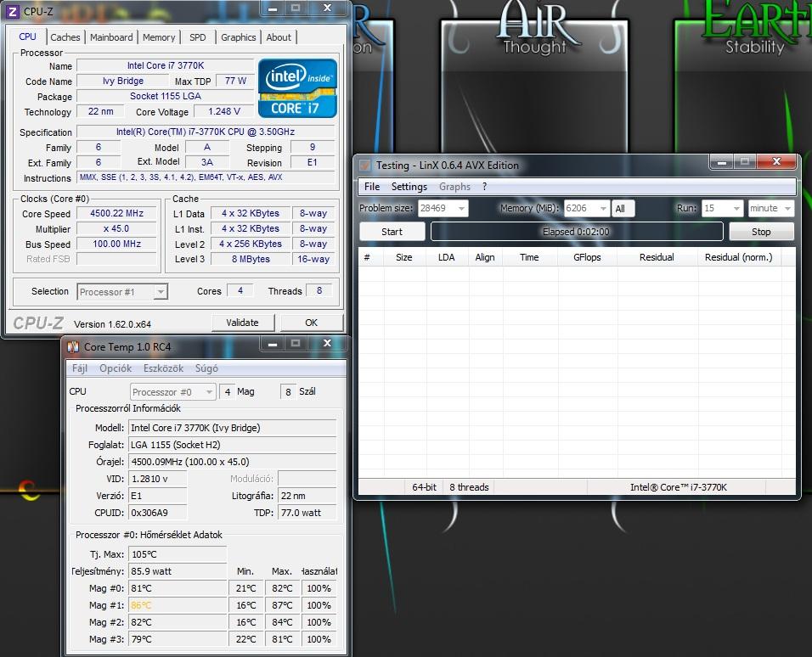Click the Size column header in LinX
Image resolution: width=812 pixels, height=657 pixels.
(x=404, y=257)
